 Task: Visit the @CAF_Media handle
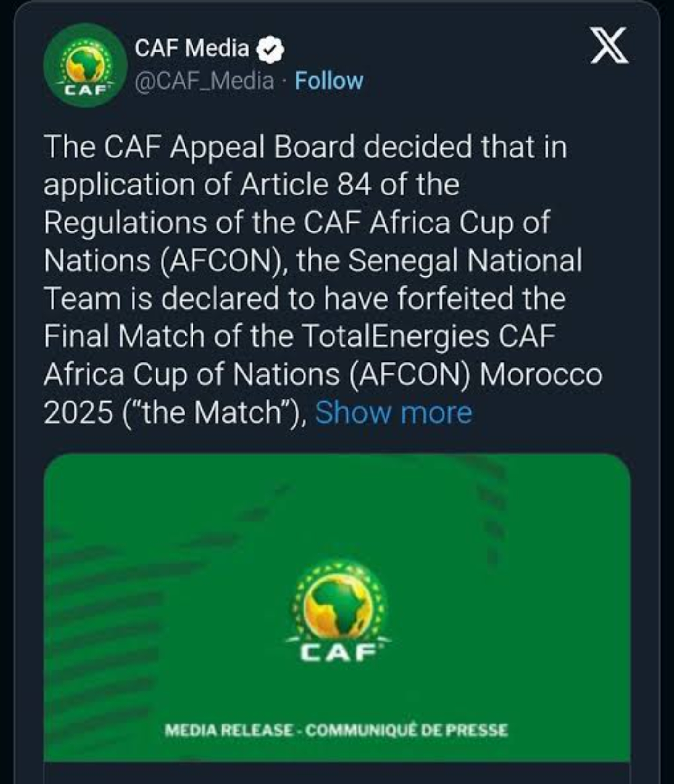click(x=204, y=81)
